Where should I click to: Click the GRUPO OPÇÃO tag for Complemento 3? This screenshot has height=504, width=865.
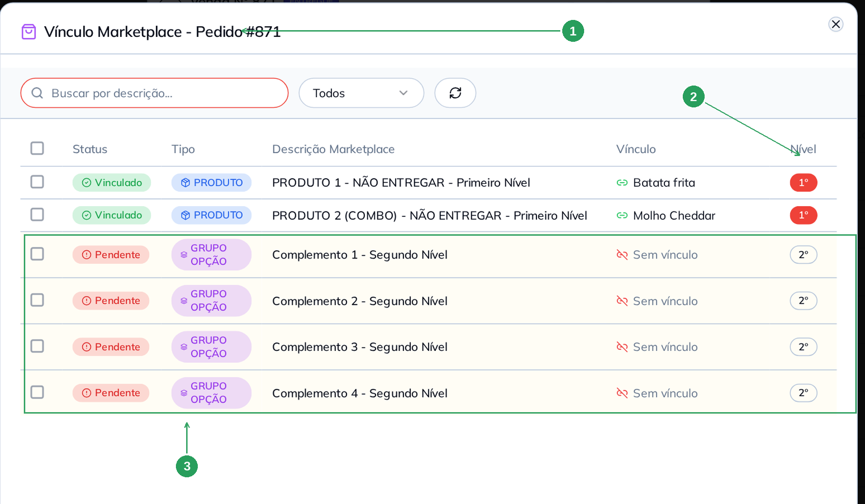coord(211,347)
